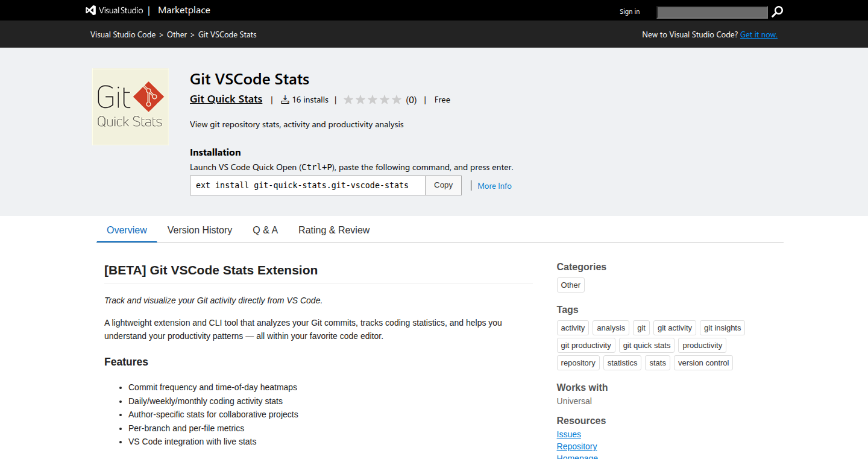
Task: Click 'Per-branch and per-file metrics' item
Action: [x=186, y=428]
